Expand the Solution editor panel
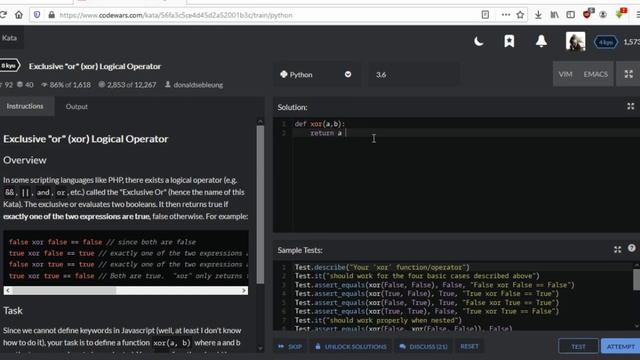 tap(631, 107)
